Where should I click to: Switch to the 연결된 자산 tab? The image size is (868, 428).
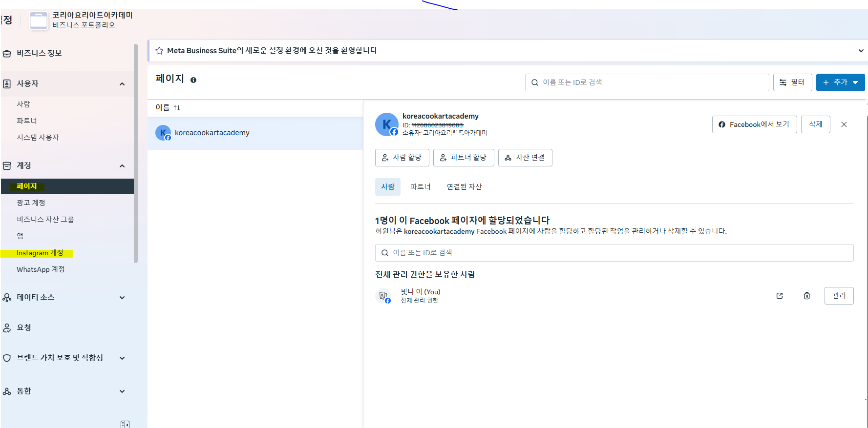click(464, 187)
